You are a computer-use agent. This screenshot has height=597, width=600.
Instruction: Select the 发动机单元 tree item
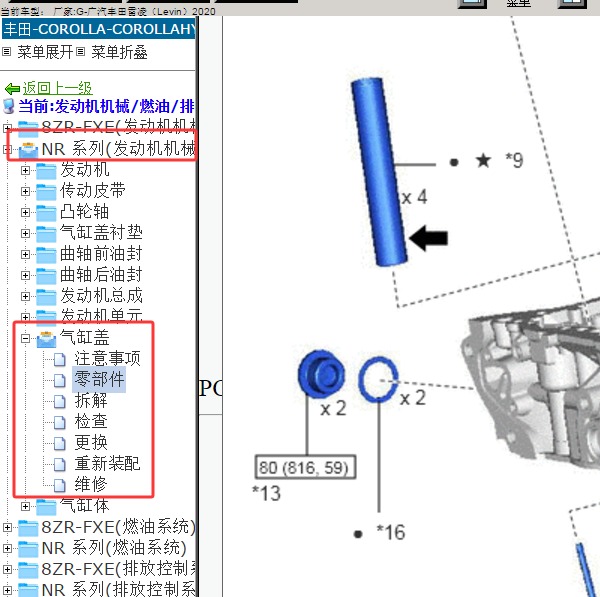pyautogui.click(x=101, y=315)
